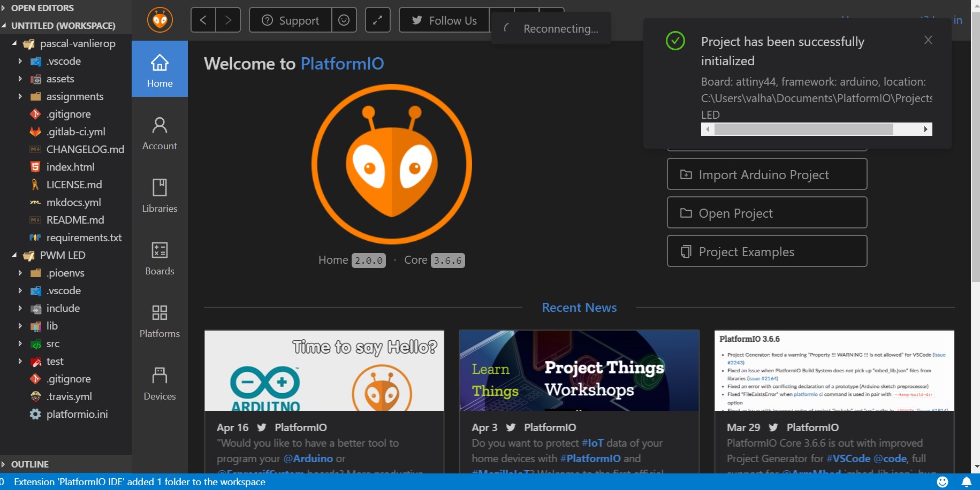Image resolution: width=980 pixels, height=490 pixels.
Task: Open the Libraries section
Action: pos(159,196)
